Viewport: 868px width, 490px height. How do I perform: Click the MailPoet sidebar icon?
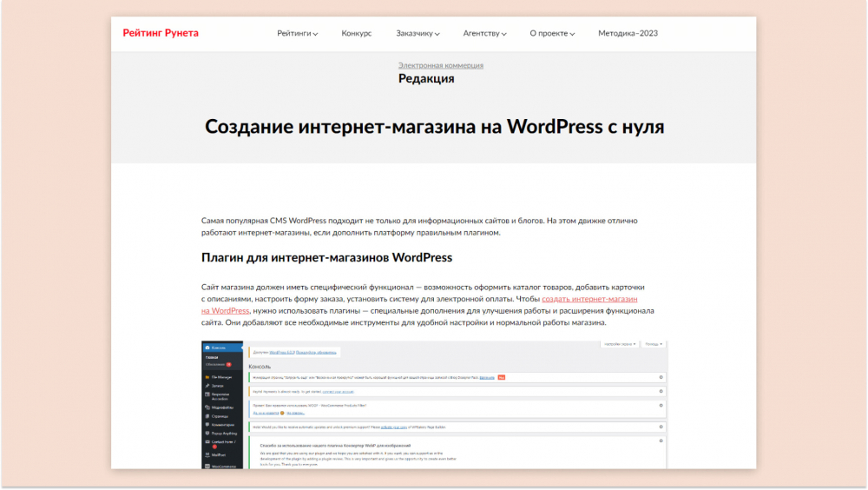click(207, 455)
